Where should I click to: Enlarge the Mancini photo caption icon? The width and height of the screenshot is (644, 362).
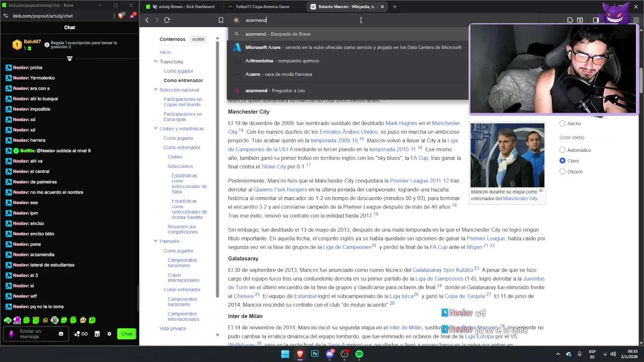point(541,191)
